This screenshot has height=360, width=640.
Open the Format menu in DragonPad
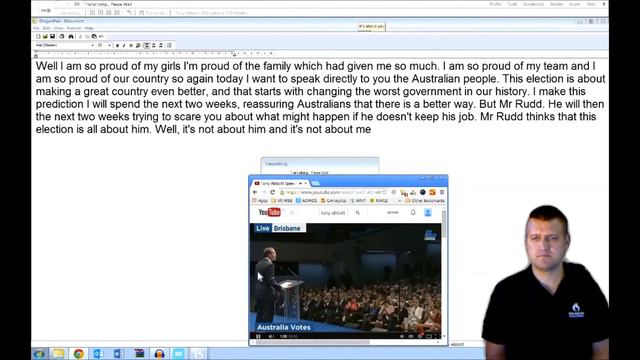click(x=74, y=28)
